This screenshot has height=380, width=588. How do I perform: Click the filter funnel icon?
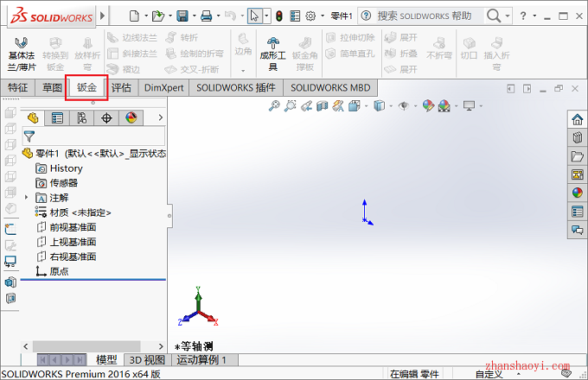pyautogui.click(x=29, y=136)
